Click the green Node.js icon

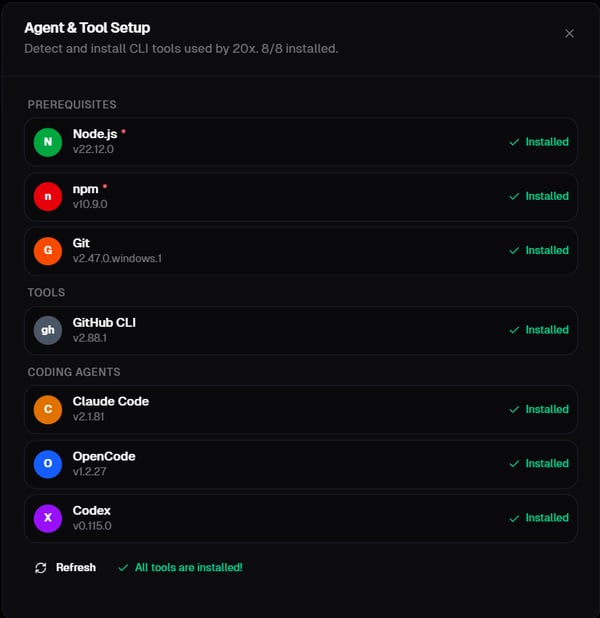pos(48,142)
